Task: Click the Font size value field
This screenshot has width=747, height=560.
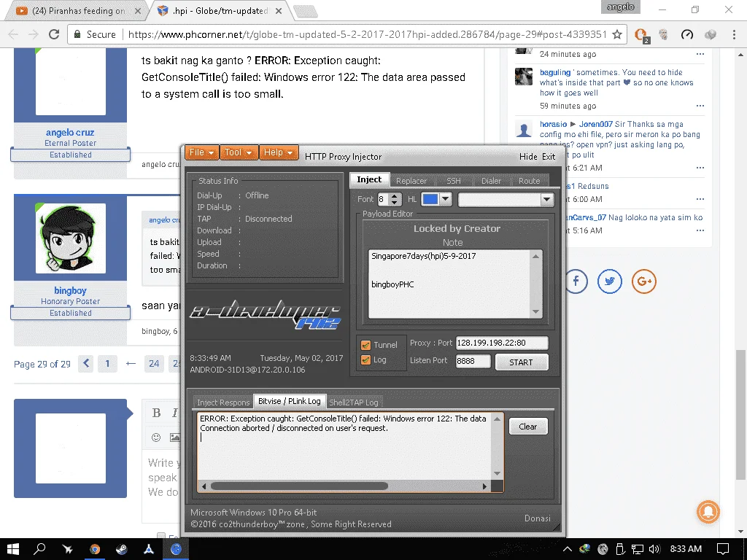Action: click(384, 199)
